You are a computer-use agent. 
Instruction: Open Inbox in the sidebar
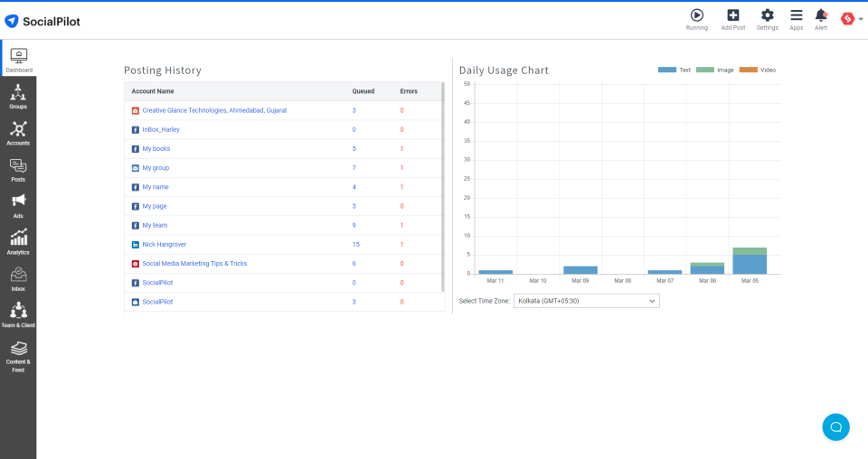pos(18,279)
